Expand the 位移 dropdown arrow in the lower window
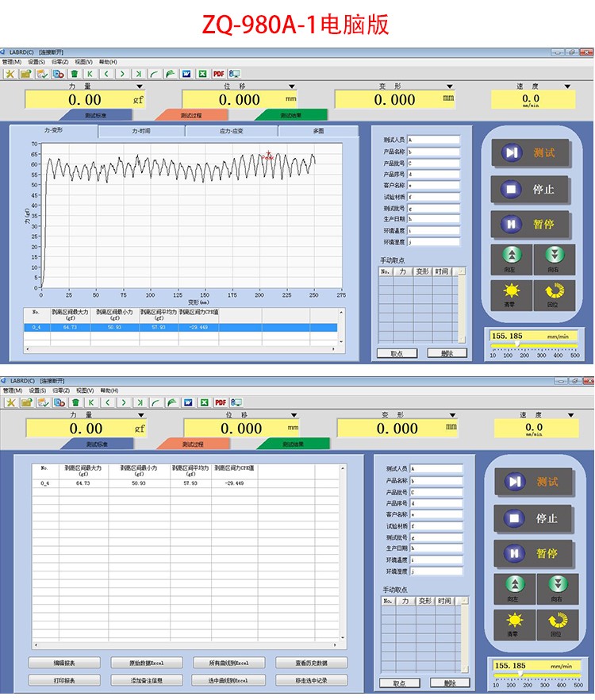The height and width of the screenshot is (700, 595). coord(297,415)
